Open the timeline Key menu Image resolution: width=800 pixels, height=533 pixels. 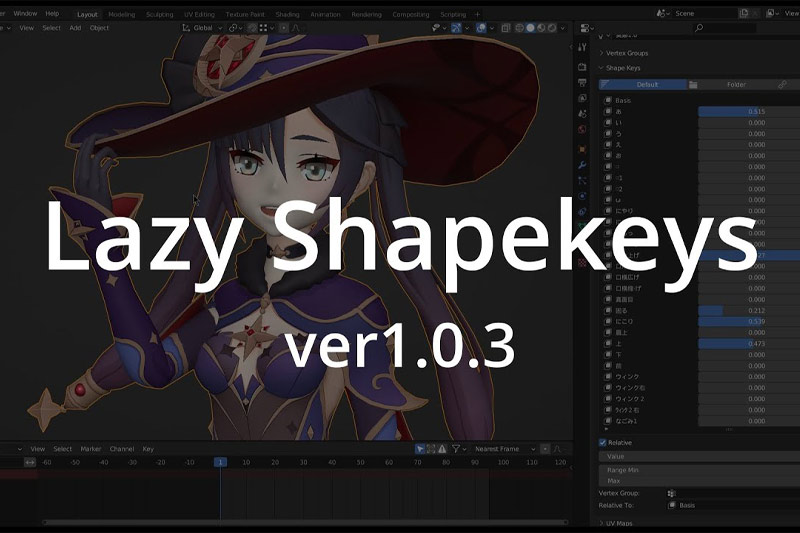(148, 449)
